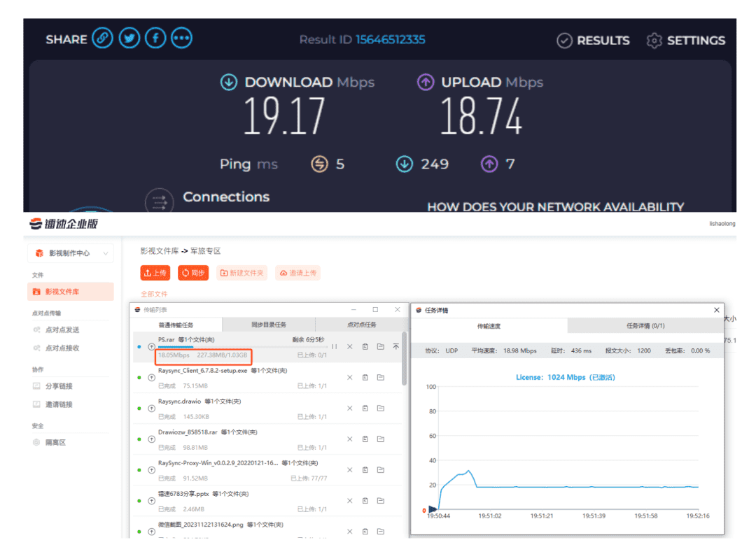The image size is (756, 547).
Task: Open Speedtest Result ID 15646512335 link
Action: coord(390,40)
